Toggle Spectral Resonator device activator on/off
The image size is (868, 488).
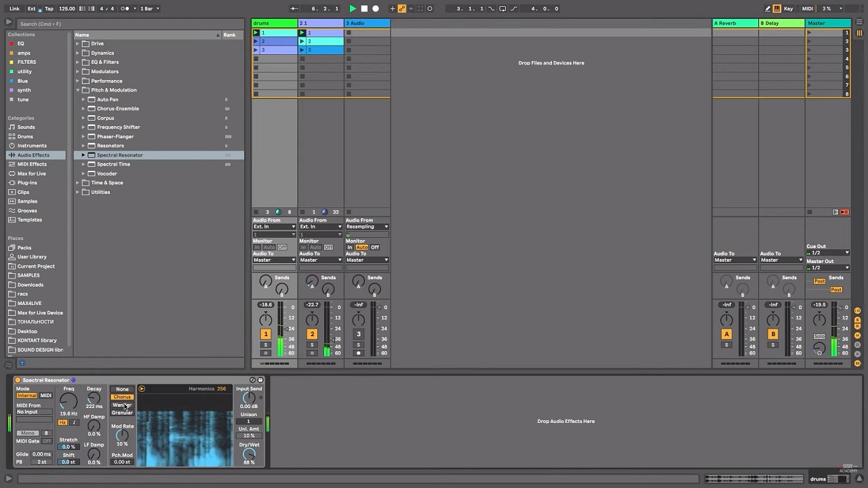[18, 380]
